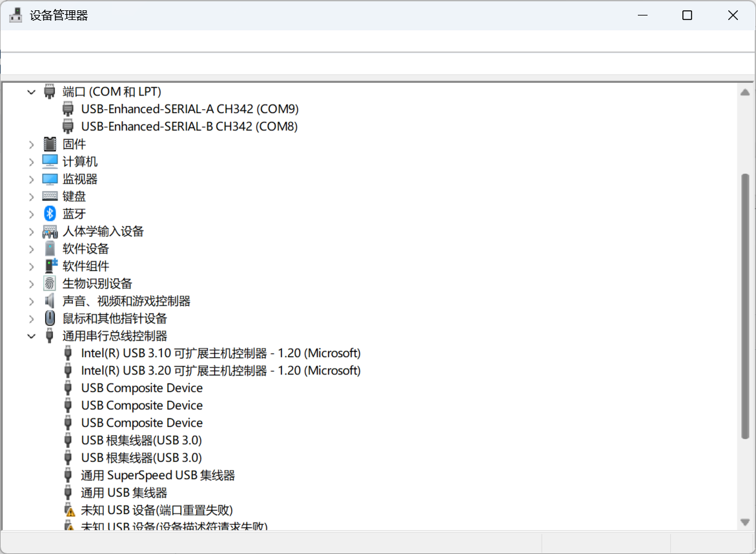
Task: Expand the 软件组件 category
Action: (x=31, y=266)
